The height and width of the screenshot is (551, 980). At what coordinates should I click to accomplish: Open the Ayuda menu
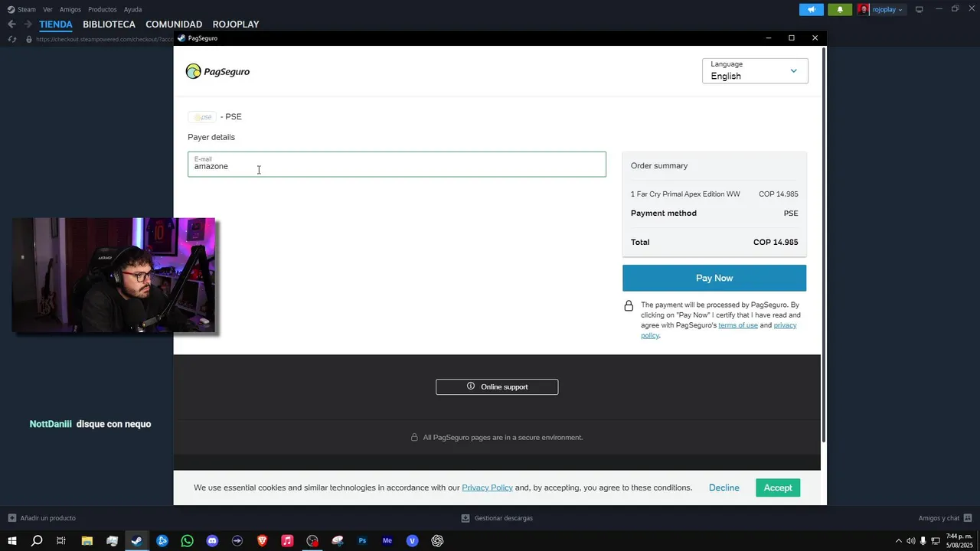[132, 9]
